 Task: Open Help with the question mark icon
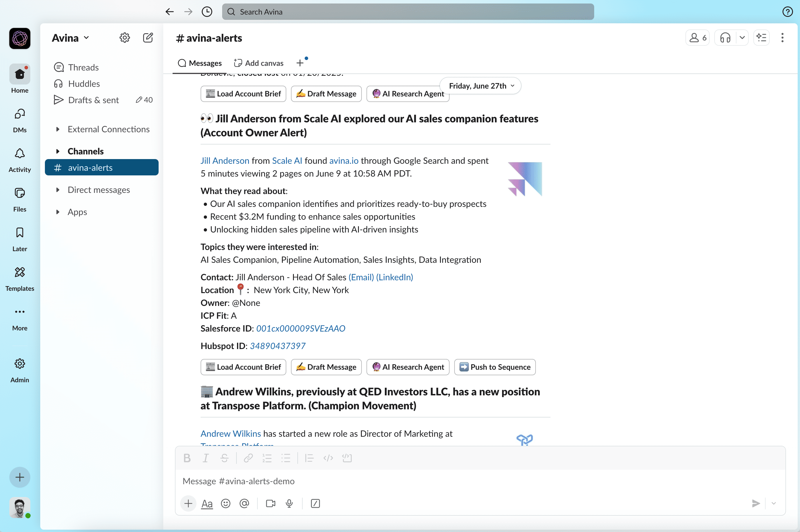(x=788, y=11)
